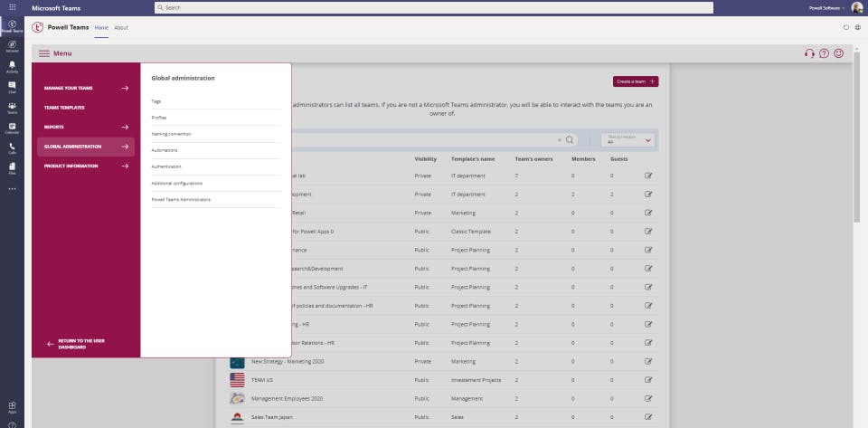
Task: Click the Investement Projects template cell
Action: pos(476,380)
